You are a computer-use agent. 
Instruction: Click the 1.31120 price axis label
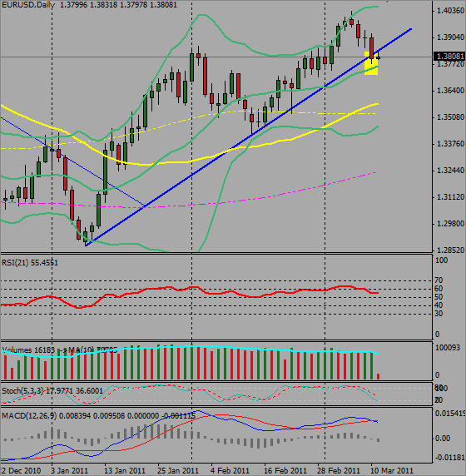tap(450, 197)
